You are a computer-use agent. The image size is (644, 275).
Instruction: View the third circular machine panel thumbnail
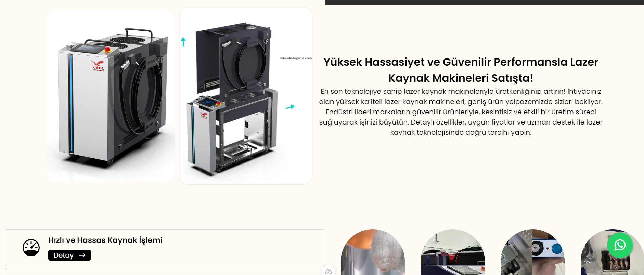coord(532,252)
